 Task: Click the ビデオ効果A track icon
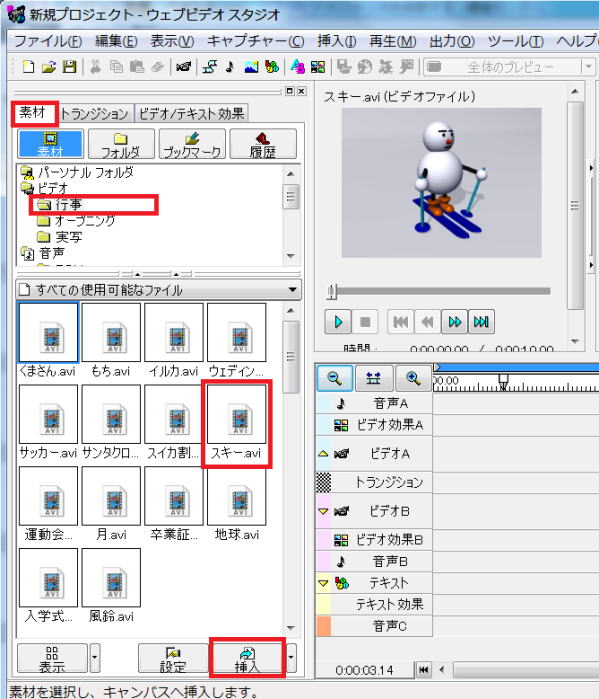click(341, 425)
